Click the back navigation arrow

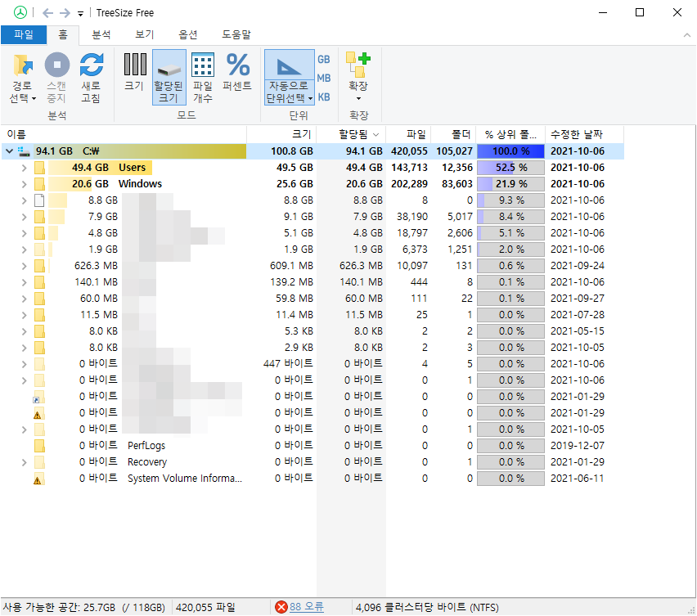[x=47, y=13]
